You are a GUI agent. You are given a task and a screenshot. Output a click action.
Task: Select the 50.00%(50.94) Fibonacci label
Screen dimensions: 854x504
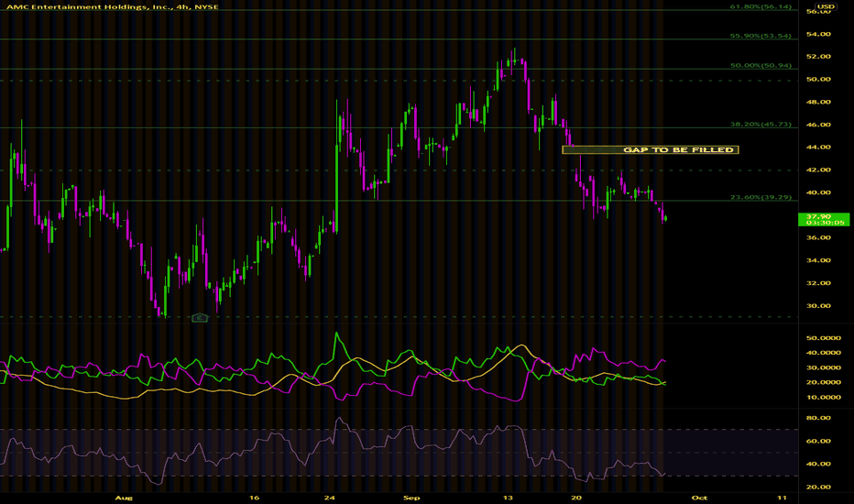761,65
